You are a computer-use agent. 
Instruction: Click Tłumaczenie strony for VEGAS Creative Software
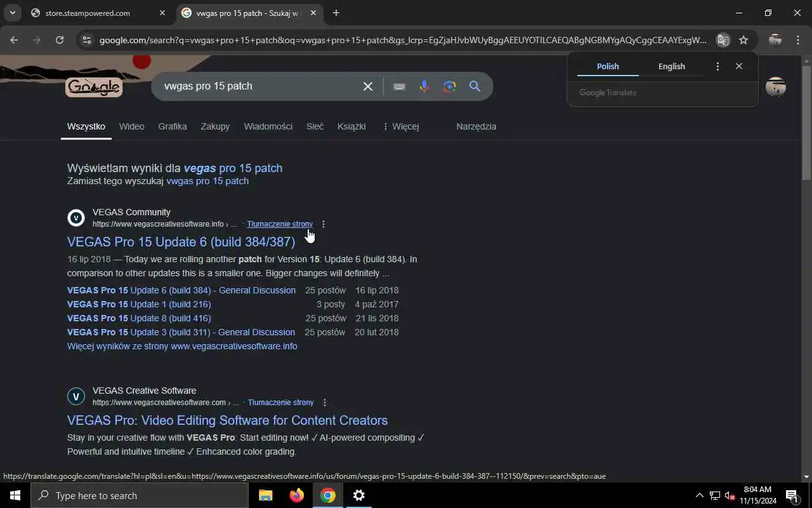pos(281,403)
